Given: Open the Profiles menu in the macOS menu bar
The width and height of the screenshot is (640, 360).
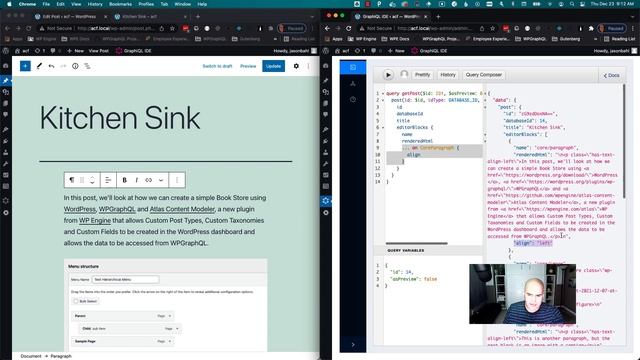Looking at the screenshot, I should tap(146, 4).
